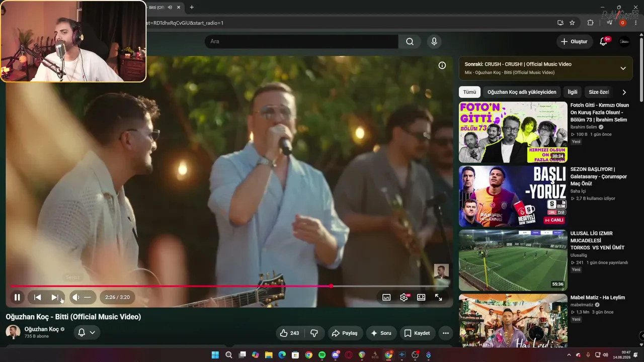Open the Windows Start menu

coord(215,355)
